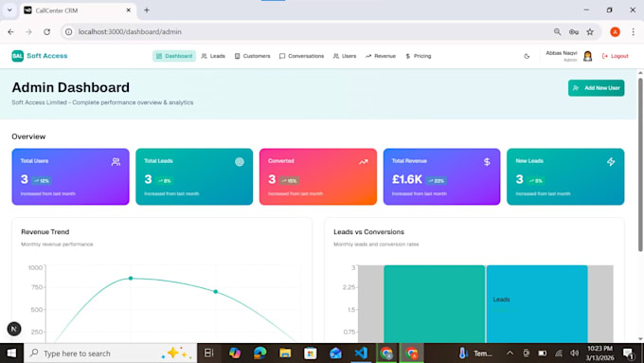Viewport: 644px width, 363px height.
Task: Open the Windows Start menu
Action: 11,354
